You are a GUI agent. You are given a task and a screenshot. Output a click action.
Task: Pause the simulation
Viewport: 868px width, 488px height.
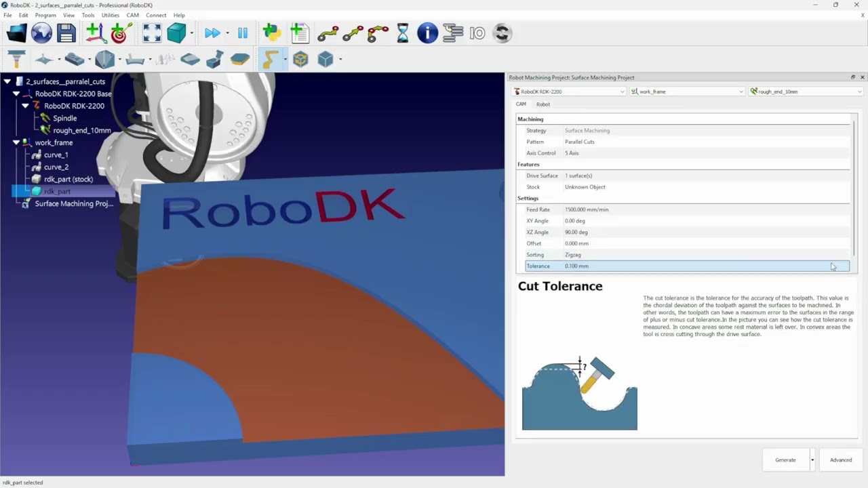tap(243, 33)
